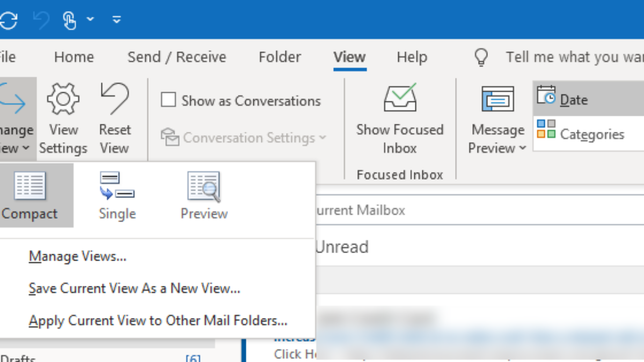Open the Home ribbon tab
The height and width of the screenshot is (362, 644).
(x=74, y=57)
